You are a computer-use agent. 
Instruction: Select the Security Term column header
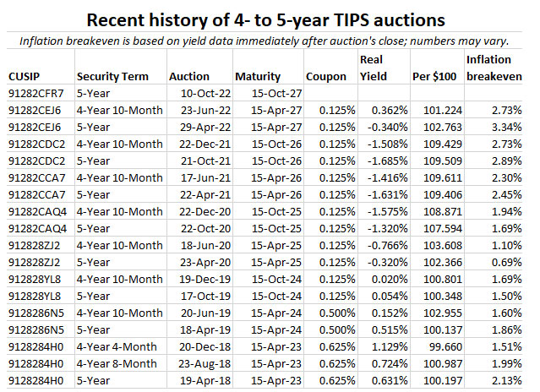pyautogui.click(x=112, y=77)
